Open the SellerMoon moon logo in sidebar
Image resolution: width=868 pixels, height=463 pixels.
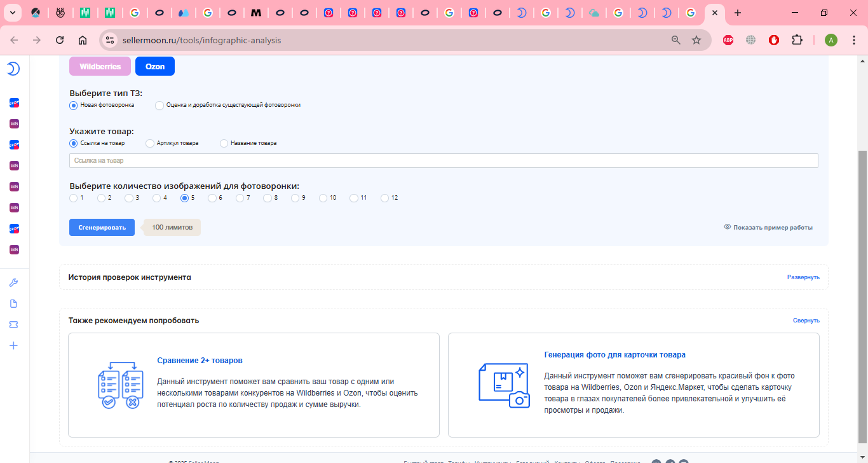[13, 68]
